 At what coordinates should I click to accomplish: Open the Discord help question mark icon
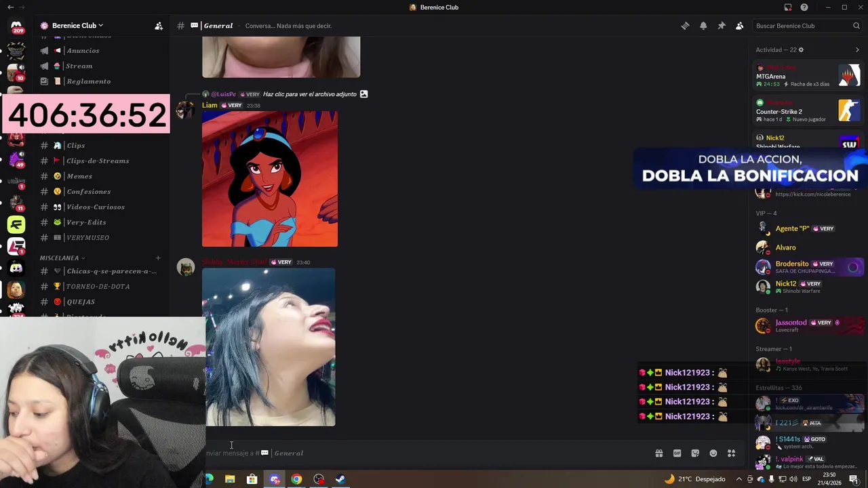pos(804,7)
